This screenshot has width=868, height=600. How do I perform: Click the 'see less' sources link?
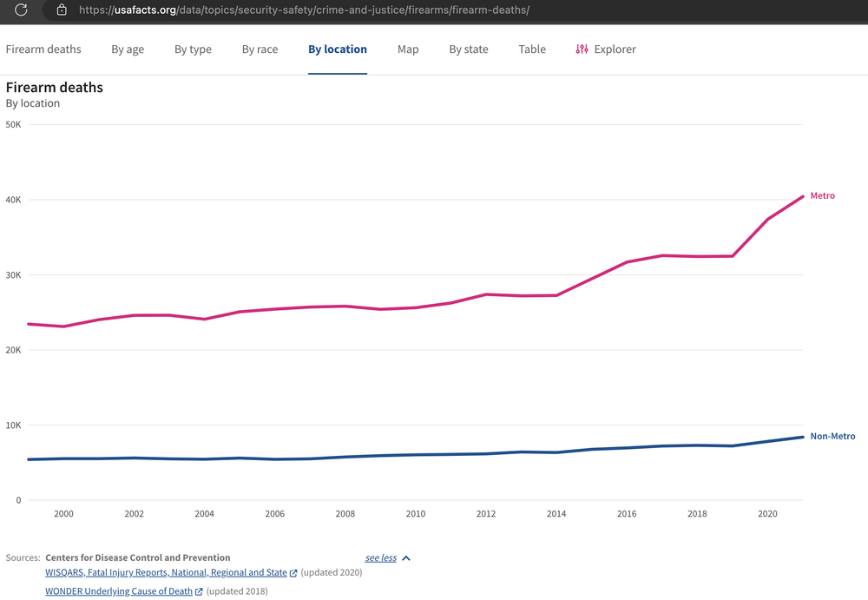[380, 558]
